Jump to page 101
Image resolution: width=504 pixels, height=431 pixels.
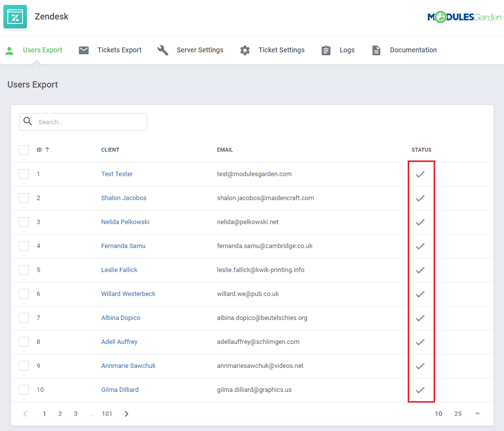click(107, 414)
